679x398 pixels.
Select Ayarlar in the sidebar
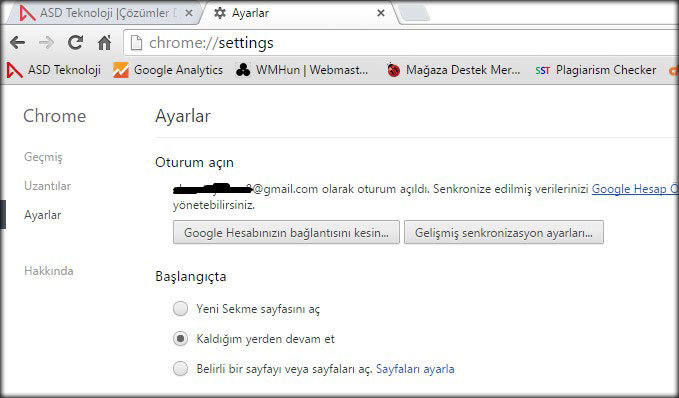[42, 215]
